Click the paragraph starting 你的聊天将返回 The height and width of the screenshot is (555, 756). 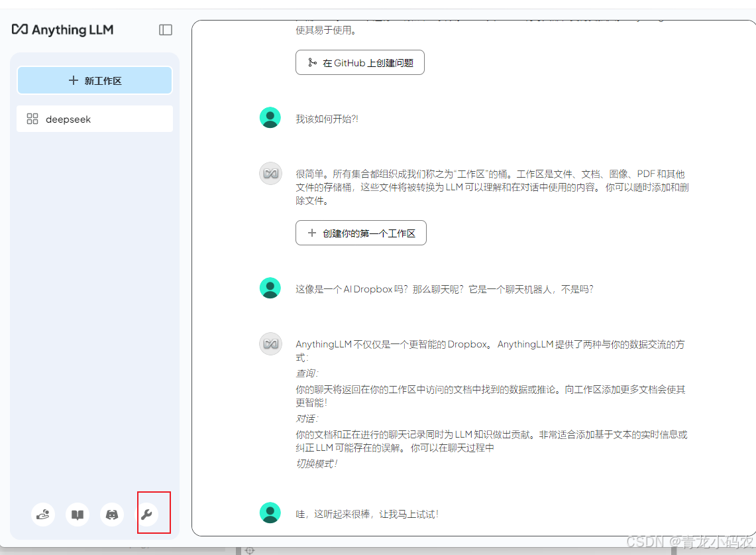[x=490, y=397]
